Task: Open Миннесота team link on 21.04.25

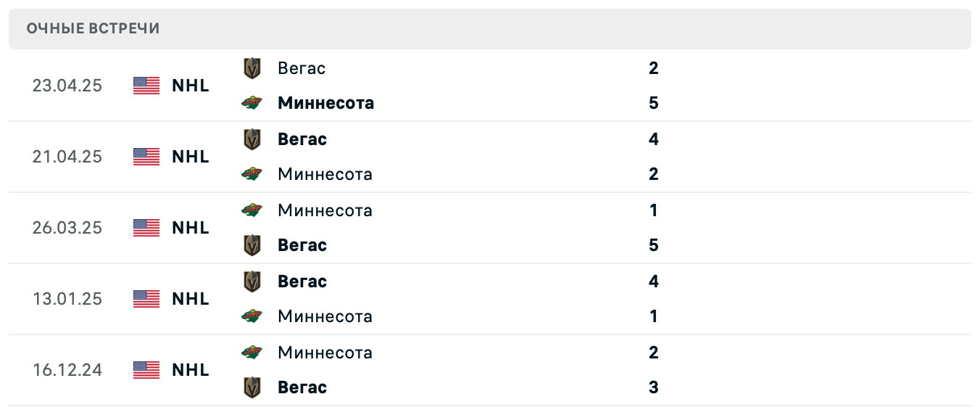Action: pos(325,174)
